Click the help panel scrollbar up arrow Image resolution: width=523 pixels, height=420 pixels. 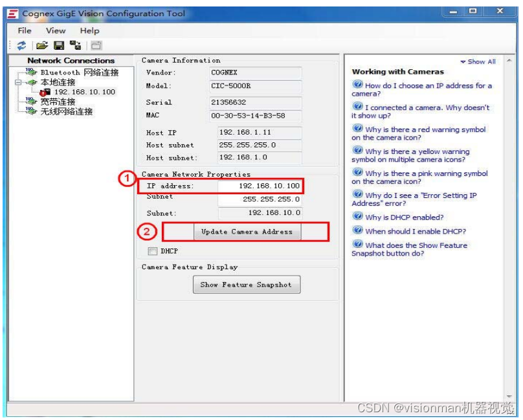(509, 61)
